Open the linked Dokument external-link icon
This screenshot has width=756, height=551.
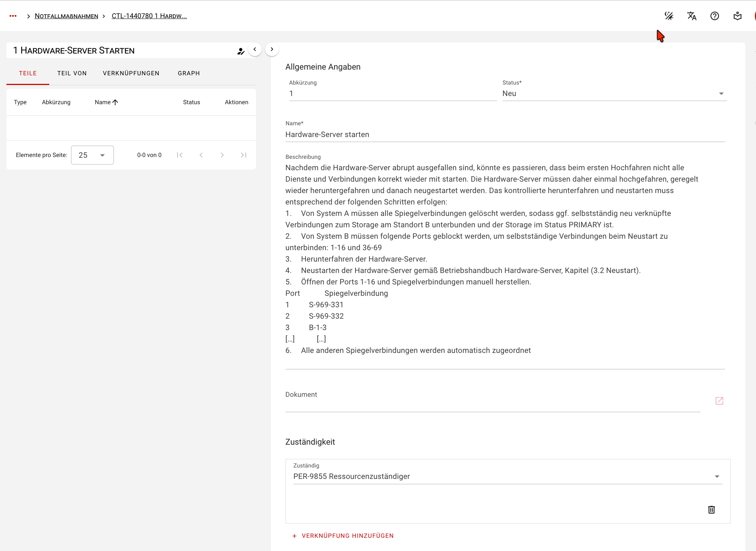(x=719, y=401)
